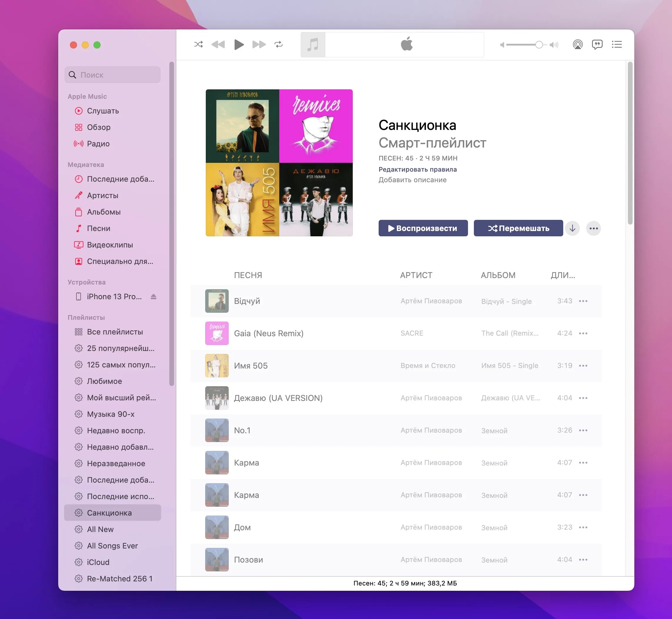This screenshot has height=619, width=672.
Task: Click the download arrow for the playlist
Action: (x=573, y=228)
